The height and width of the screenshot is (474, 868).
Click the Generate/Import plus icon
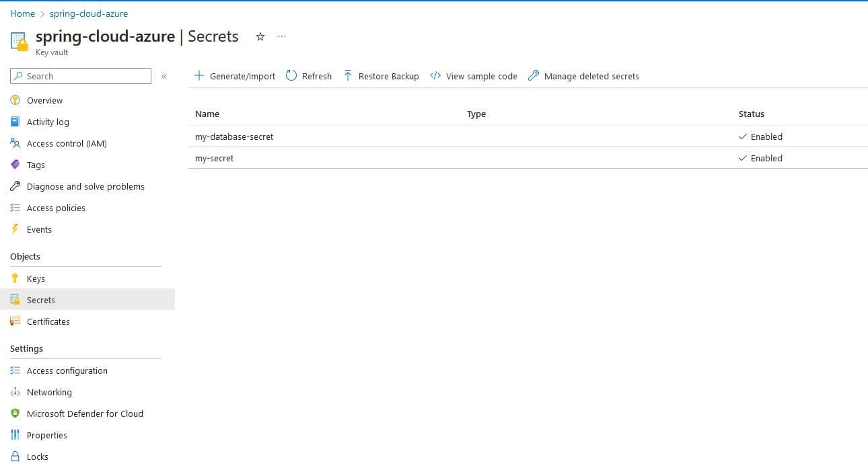pos(199,76)
